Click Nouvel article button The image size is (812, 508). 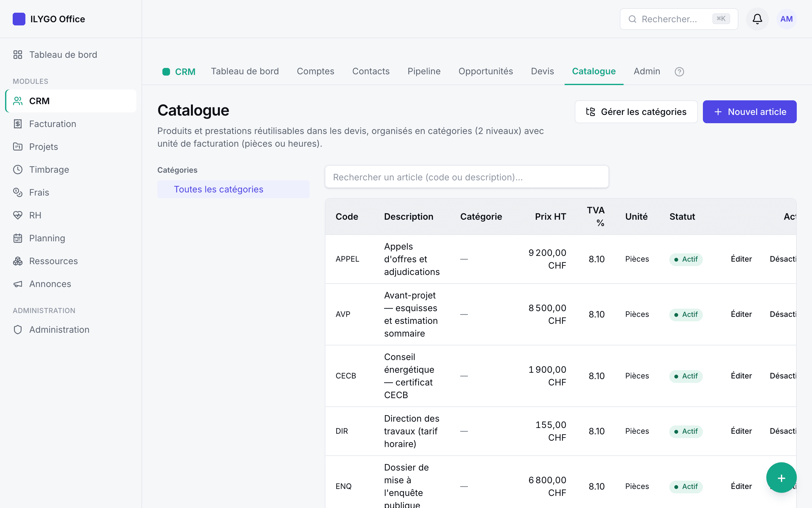749,112
